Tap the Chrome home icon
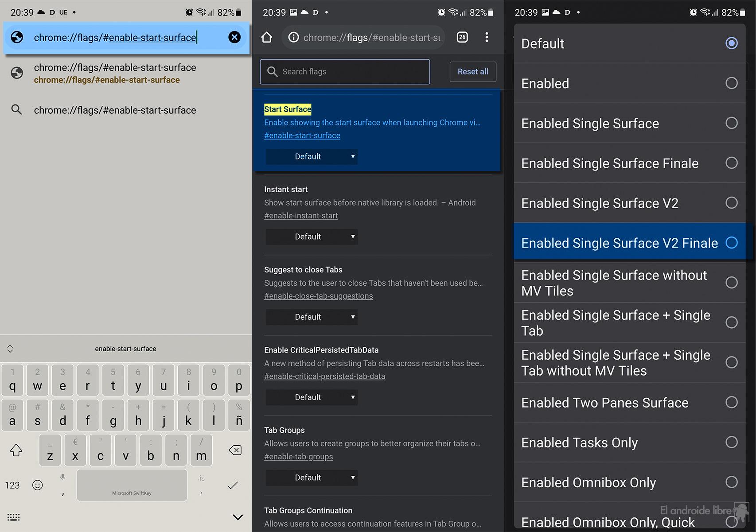 point(267,37)
